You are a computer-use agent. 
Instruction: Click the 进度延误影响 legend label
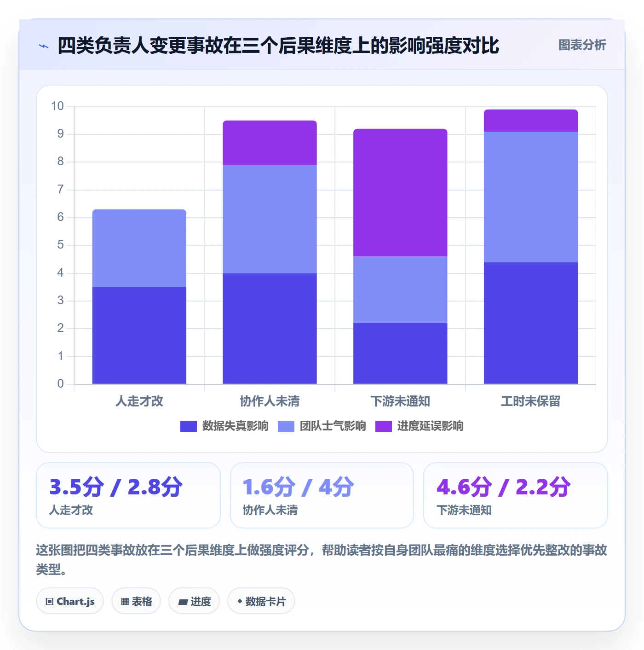(430, 426)
